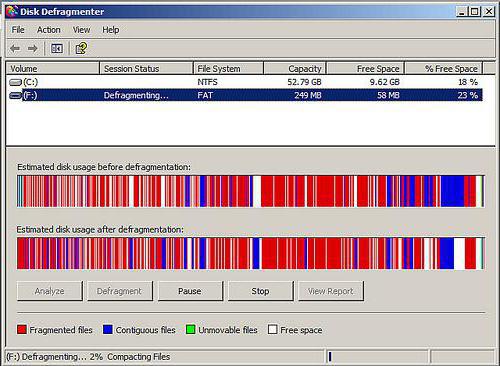Click the Disk Defragmenter title bar icon
500x366 pixels.
12,11
